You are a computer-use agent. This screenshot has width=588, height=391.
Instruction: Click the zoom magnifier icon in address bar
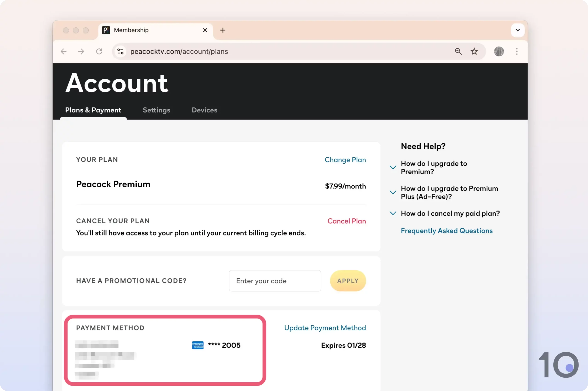click(458, 51)
